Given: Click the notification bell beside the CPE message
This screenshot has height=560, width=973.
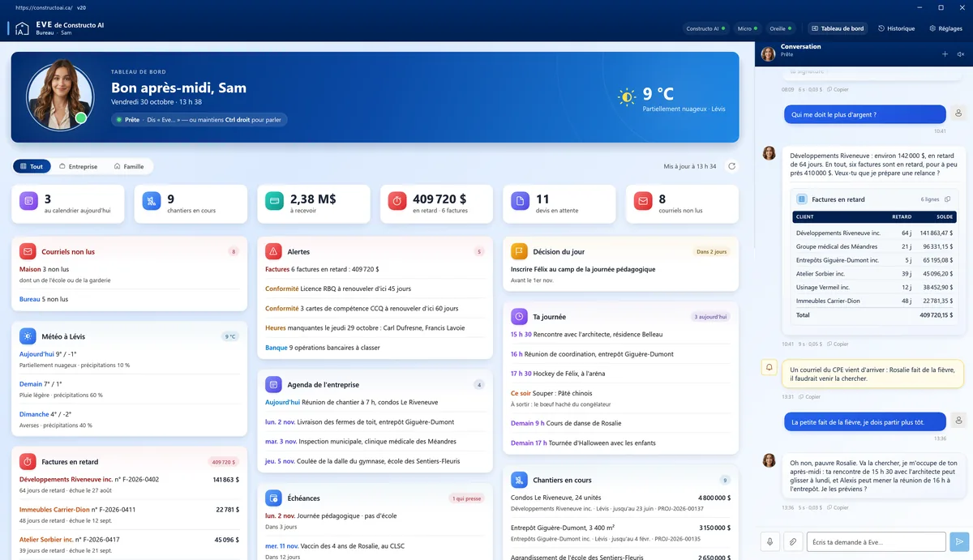Looking at the screenshot, I should click(769, 368).
